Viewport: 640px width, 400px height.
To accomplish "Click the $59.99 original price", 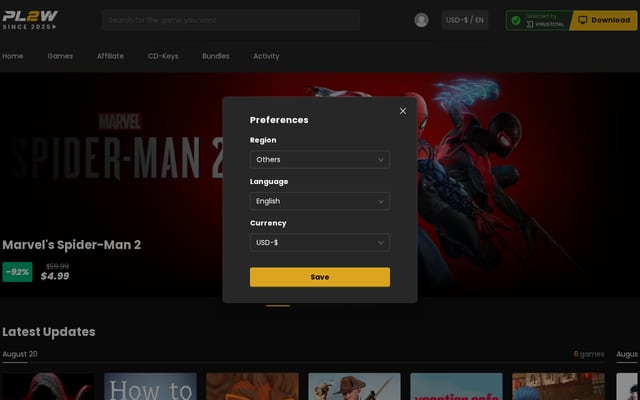I will pyautogui.click(x=57, y=267).
